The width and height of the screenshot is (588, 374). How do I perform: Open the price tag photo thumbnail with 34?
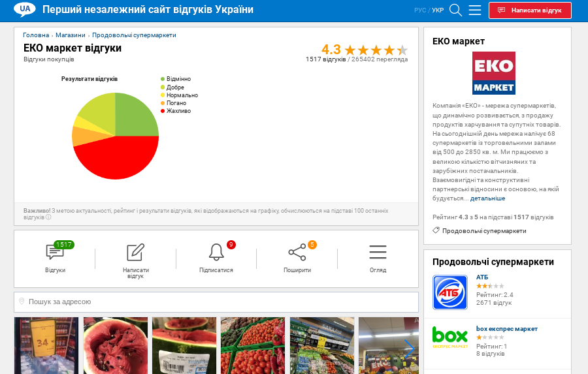point(46,345)
